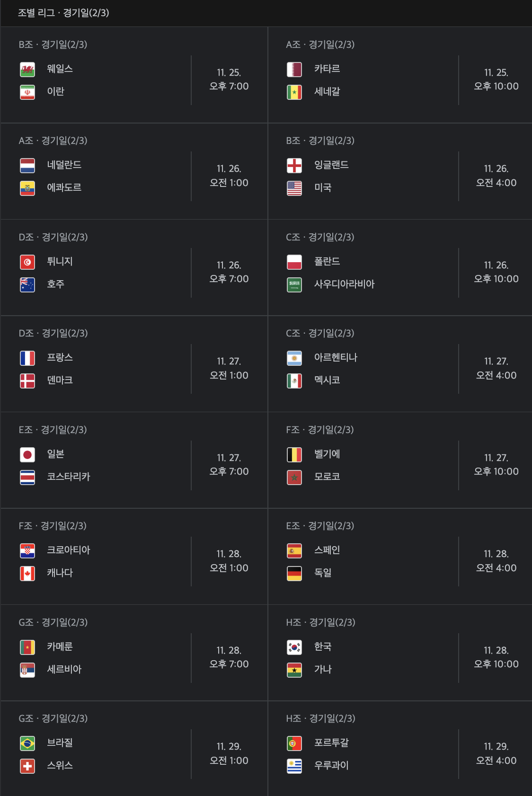Open the 네덜란드 vs 에콰도르 match time
The width and height of the screenshot is (532, 796).
click(x=229, y=176)
